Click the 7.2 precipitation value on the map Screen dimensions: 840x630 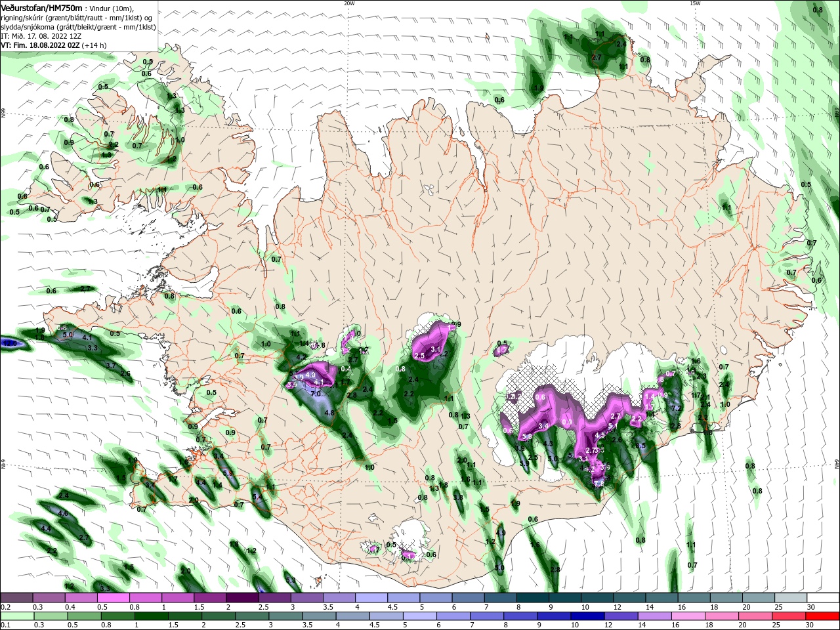pyautogui.click(x=677, y=409)
